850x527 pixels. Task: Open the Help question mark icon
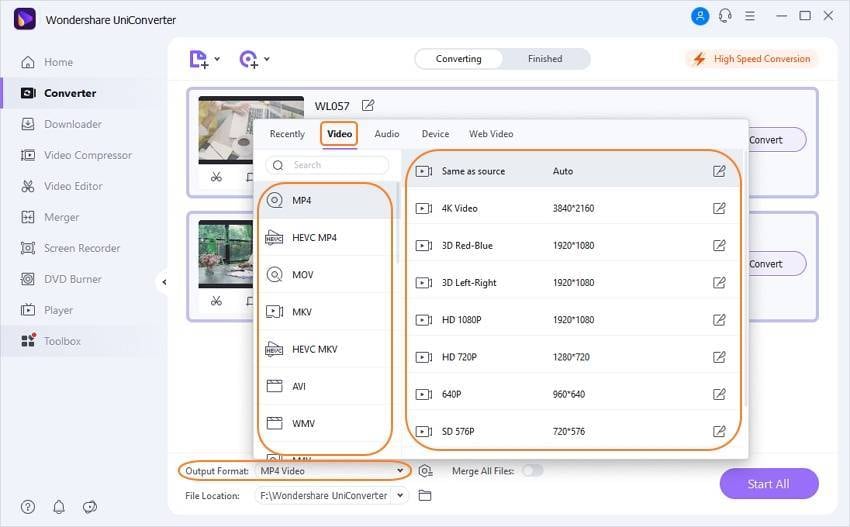[x=28, y=507]
